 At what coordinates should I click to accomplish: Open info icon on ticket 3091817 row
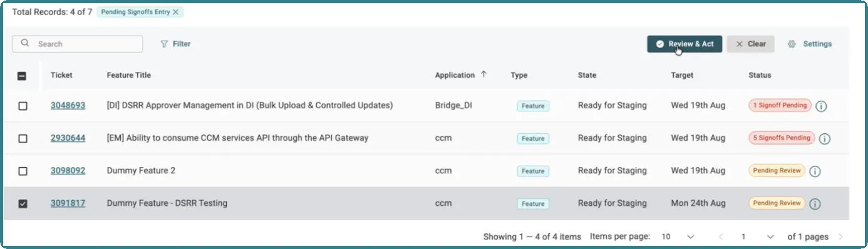[815, 203]
